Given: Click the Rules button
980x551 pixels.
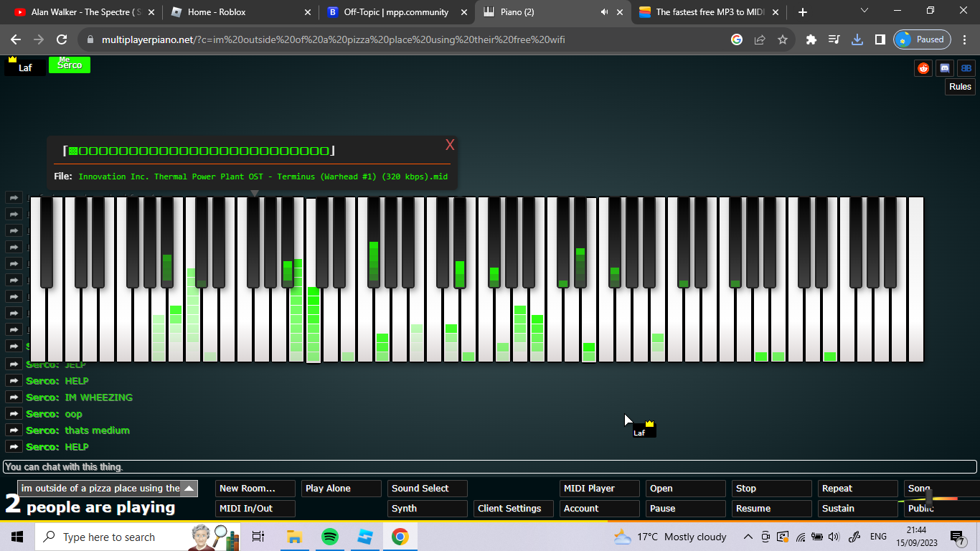Looking at the screenshot, I should tap(960, 87).
